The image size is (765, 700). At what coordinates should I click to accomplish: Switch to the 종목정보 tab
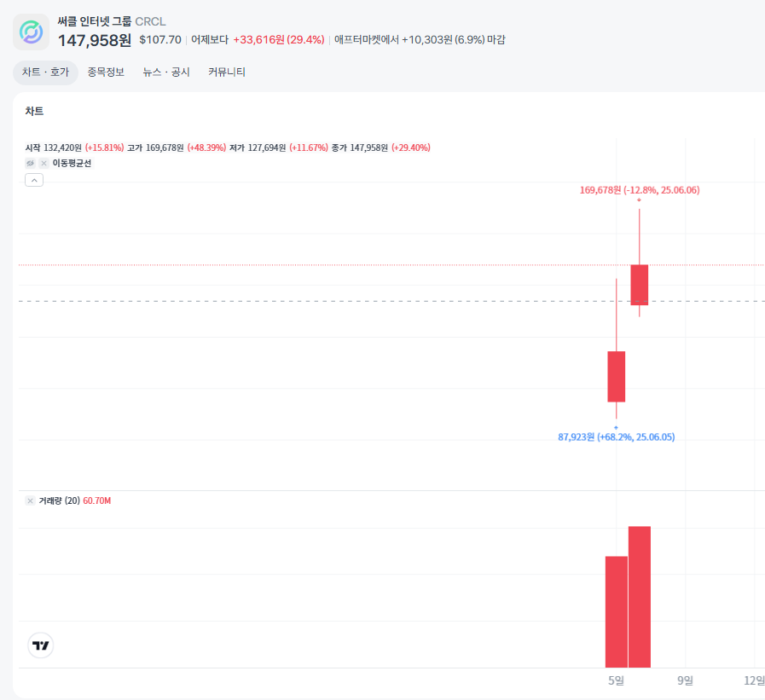click(x=106, y=72)
